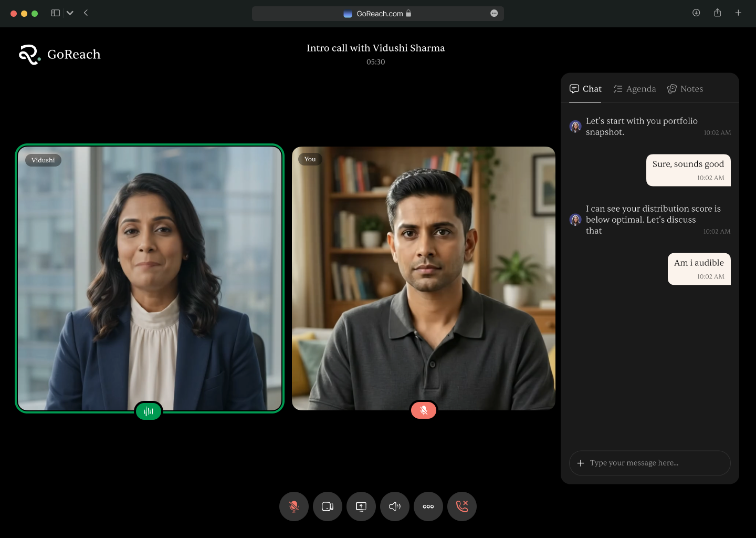Click green audio indicator under Vidushi video

click(149, 411)
